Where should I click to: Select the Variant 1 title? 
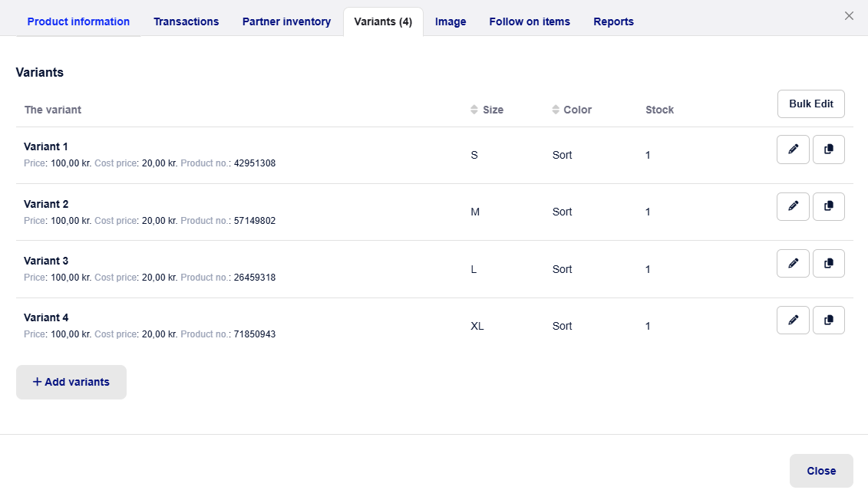(46, 146)
